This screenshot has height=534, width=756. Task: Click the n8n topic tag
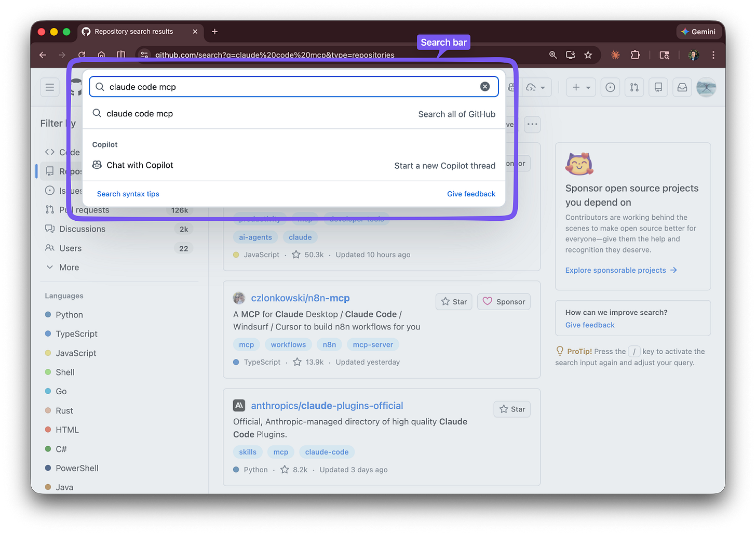[x=329, y=345]
